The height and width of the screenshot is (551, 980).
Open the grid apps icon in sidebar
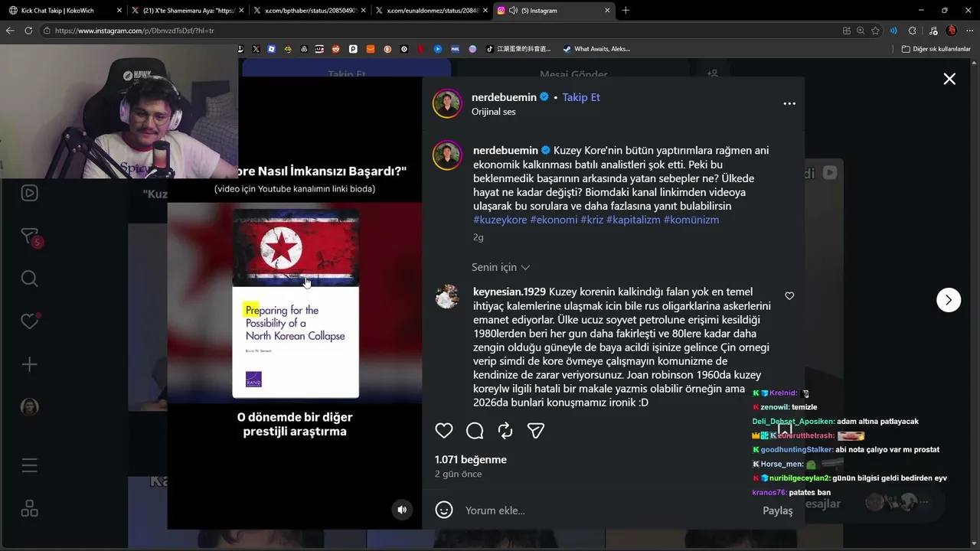29,508
